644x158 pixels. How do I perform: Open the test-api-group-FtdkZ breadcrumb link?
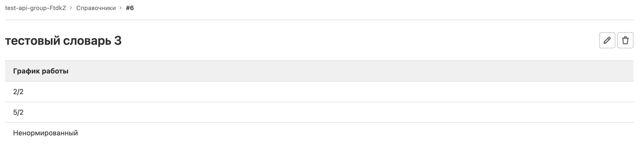[35, 8]
